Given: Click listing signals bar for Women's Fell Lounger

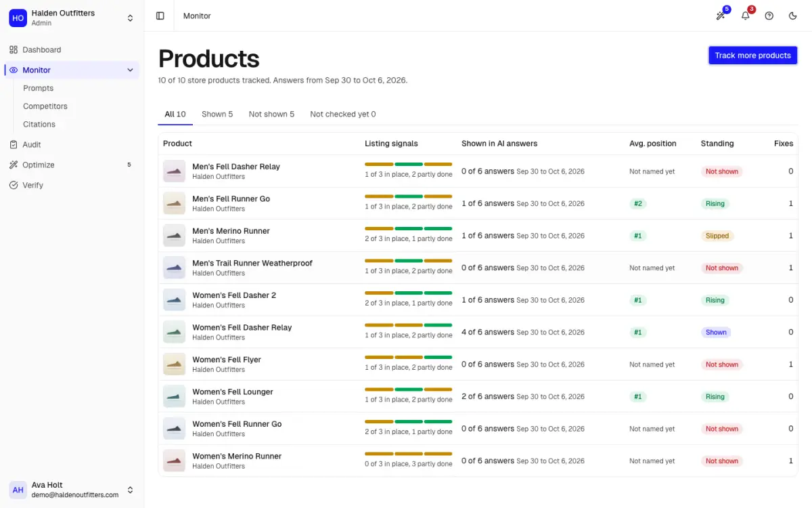Looking at the screenshot, I should (x=408, y=389).
